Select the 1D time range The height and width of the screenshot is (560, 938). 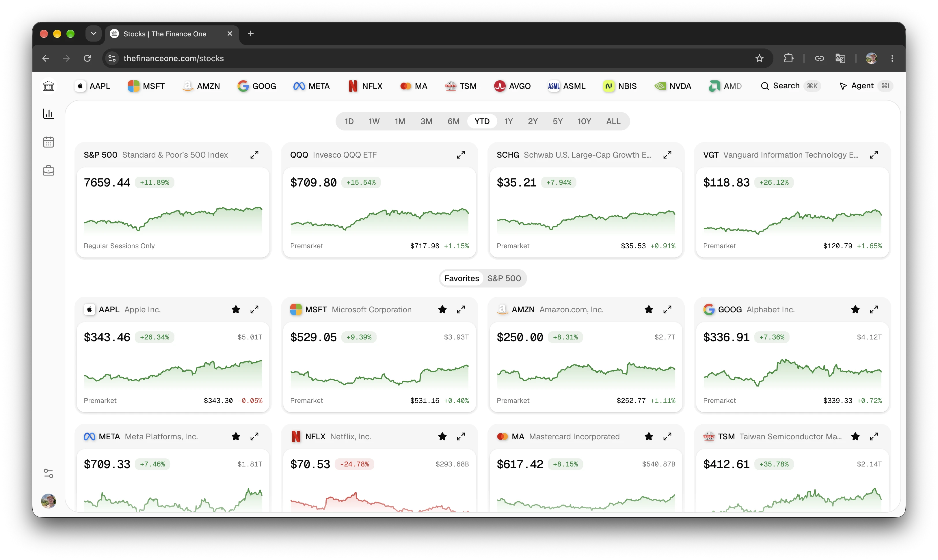pyautogui.click(x=349, y=121)
